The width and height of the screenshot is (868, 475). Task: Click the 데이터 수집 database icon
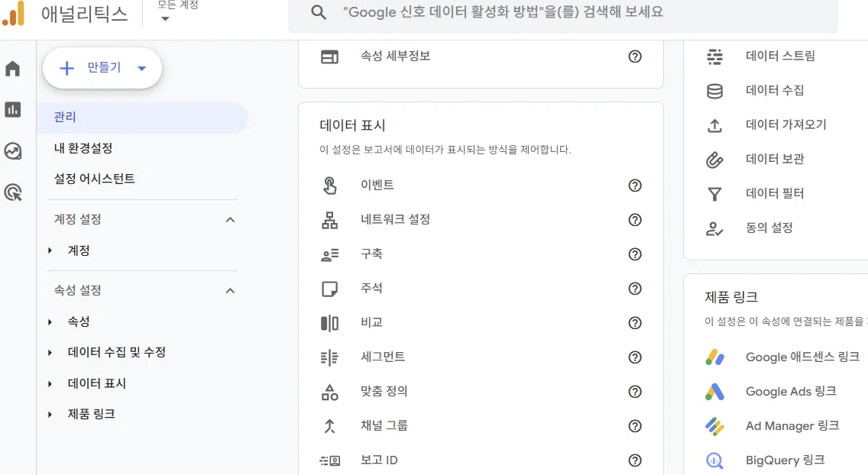(x=714, y=91)
